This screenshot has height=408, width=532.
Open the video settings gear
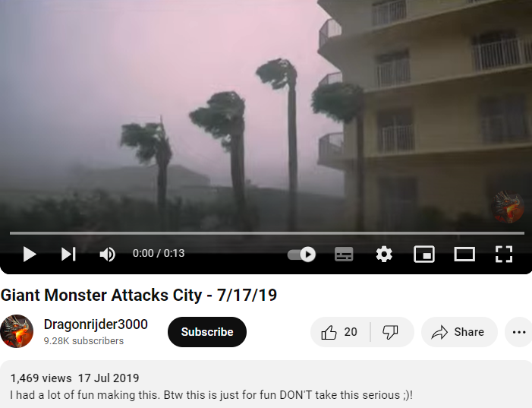(384, 254)
